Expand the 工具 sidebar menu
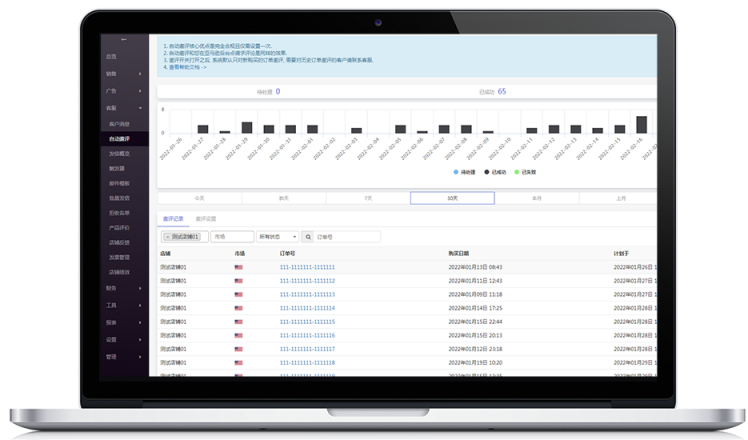This screenshot has width=748, height=440. (123, 305)
